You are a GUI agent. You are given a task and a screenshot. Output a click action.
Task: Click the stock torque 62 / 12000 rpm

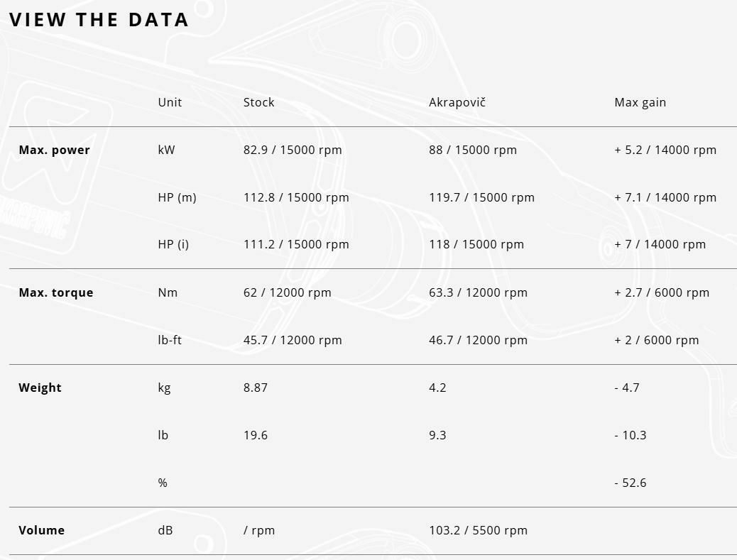pos(287,292)
